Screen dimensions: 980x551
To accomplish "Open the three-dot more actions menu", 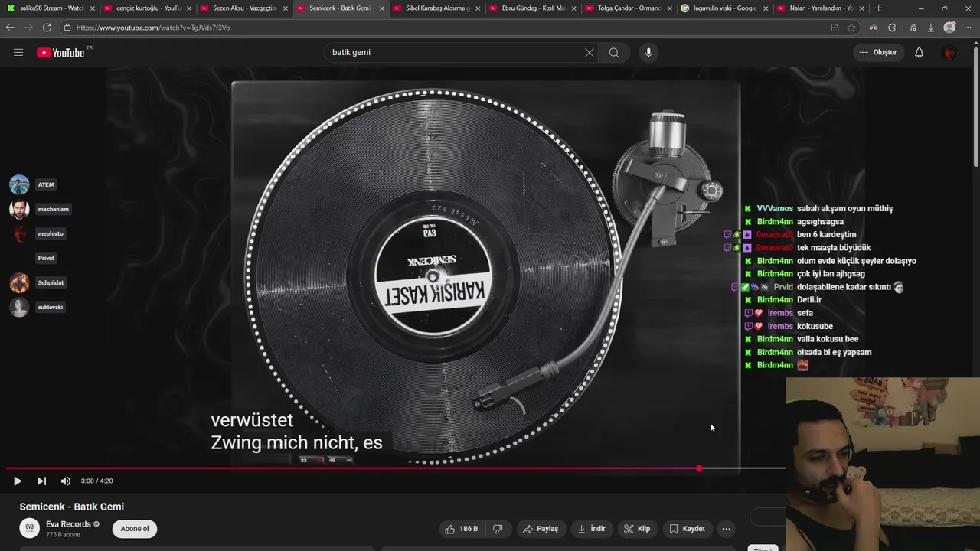I will 726,529.
